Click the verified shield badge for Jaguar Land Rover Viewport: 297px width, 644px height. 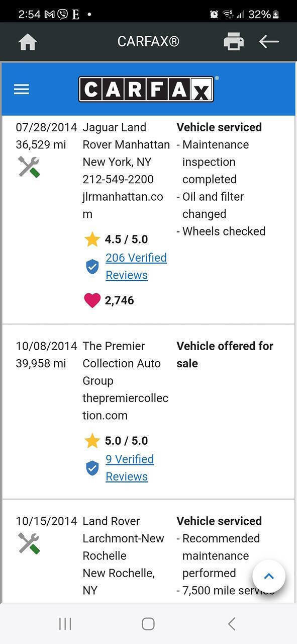pyautogui.click(x=92, y=267)
